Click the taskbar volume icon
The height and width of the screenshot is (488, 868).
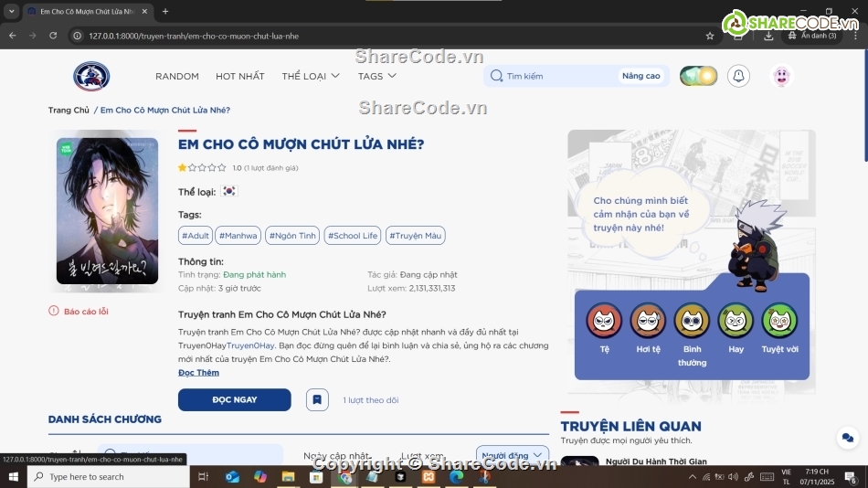tap(733, 477)
